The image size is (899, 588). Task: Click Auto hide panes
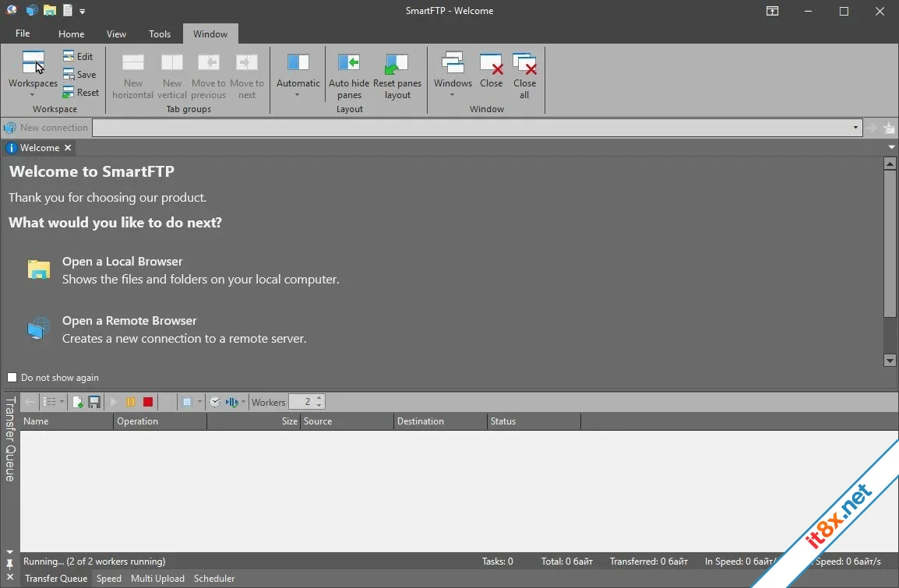point(349,76)
